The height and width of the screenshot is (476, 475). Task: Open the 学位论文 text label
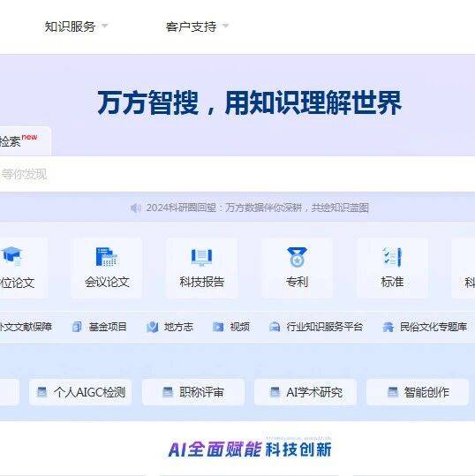point(18,283)
